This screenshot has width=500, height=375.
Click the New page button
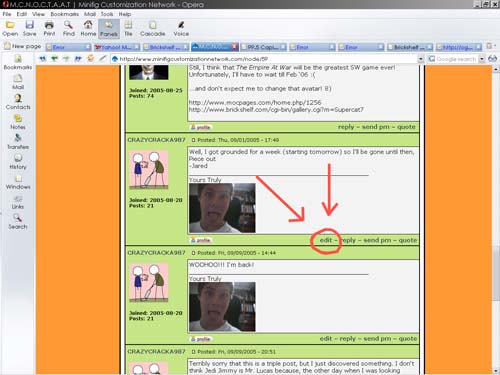(23, 46)
